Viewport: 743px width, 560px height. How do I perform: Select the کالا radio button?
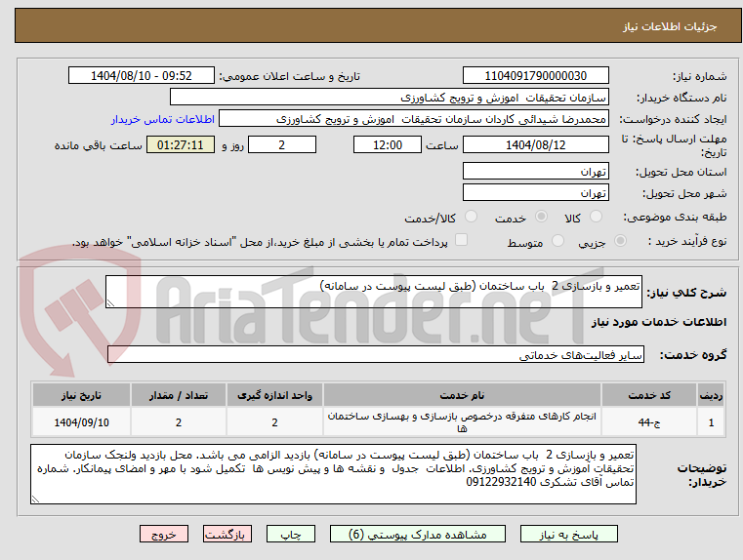596,217
